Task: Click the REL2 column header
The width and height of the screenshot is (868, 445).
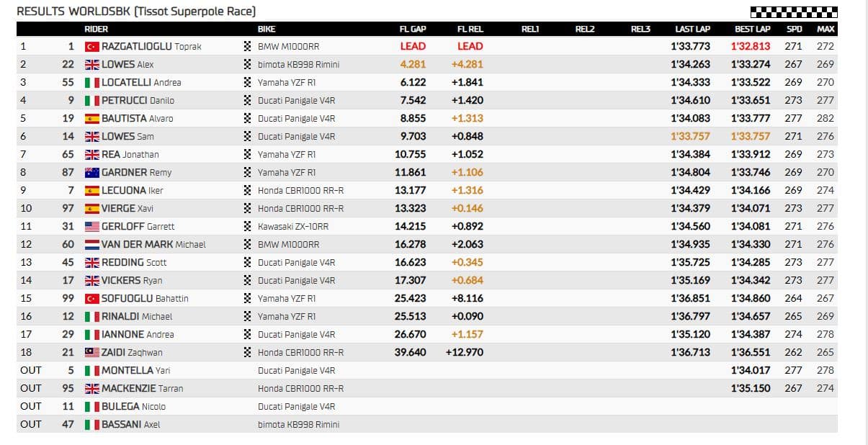Action: pos(585,29)
